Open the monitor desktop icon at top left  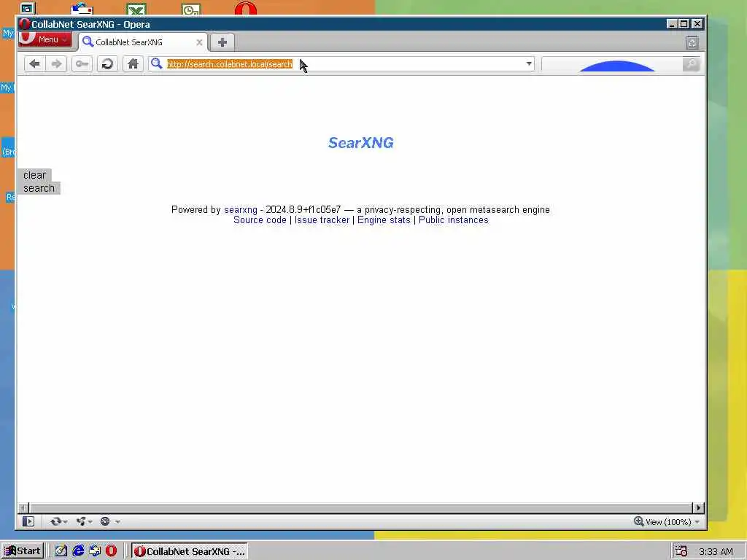coord(28,9)
